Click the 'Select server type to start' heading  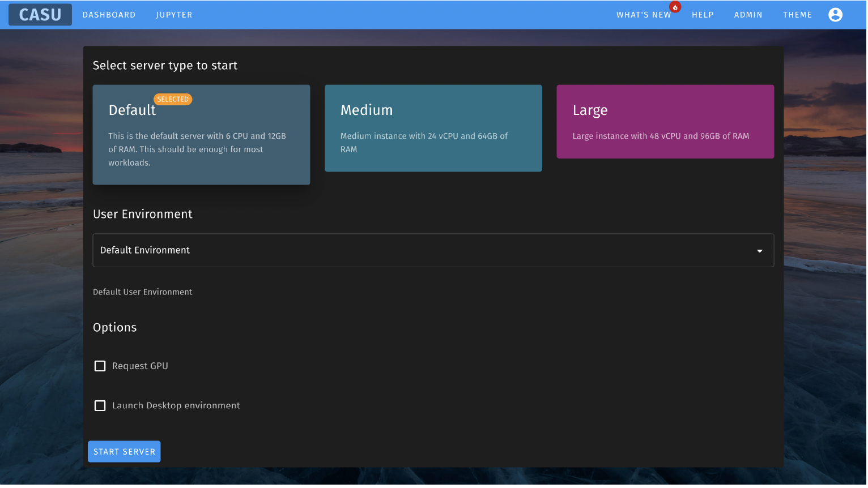coord(165,66)
